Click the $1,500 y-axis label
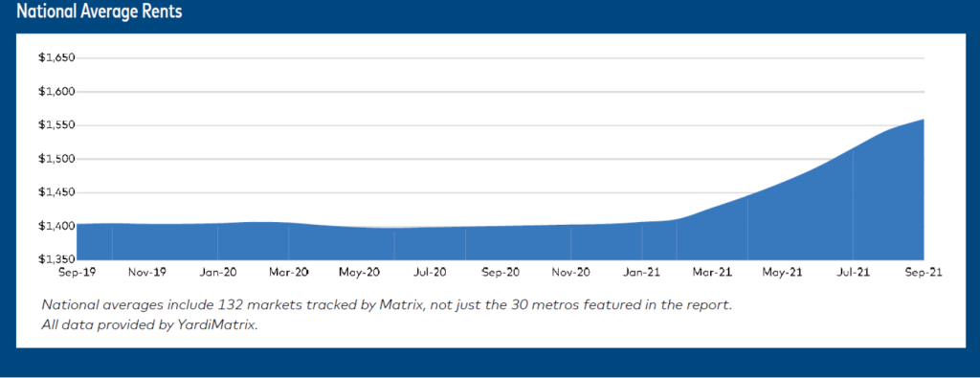This screenshot has height=378, width=980. tap(56, 159)
